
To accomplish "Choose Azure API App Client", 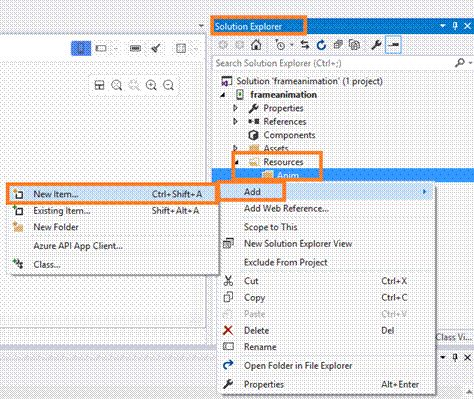I will click(x=113, y=246).
